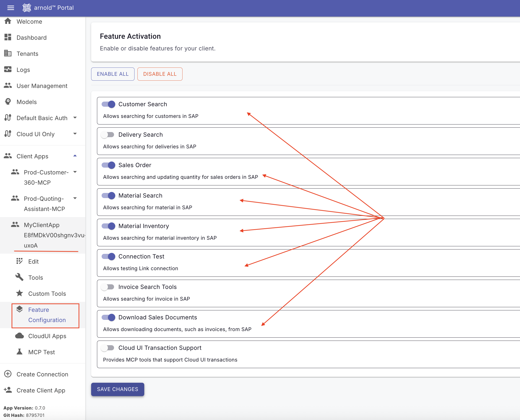
Task: Expand the Cloud UI Only dropdown arrow
Action: 75,134
